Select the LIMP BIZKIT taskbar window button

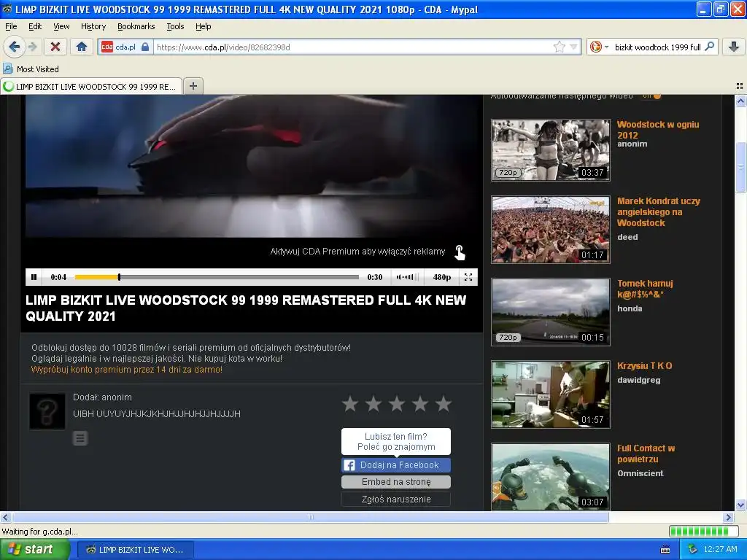point(135,550)
